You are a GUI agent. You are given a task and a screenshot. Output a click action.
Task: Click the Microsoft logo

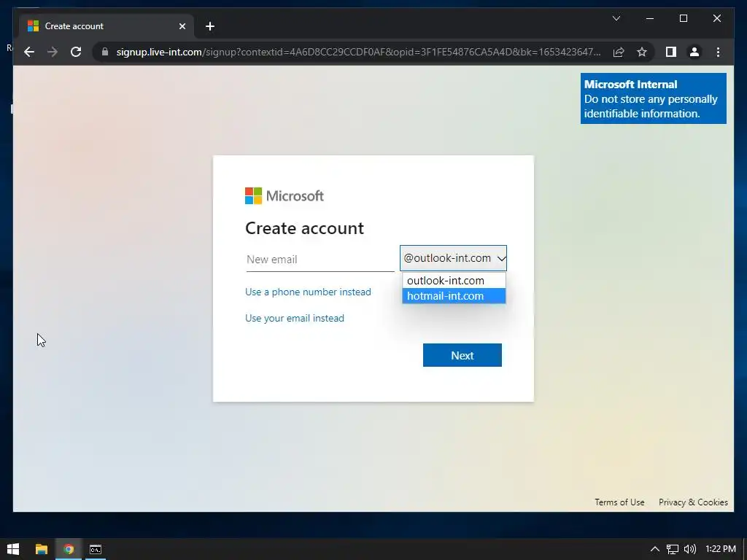click(285, 195)
